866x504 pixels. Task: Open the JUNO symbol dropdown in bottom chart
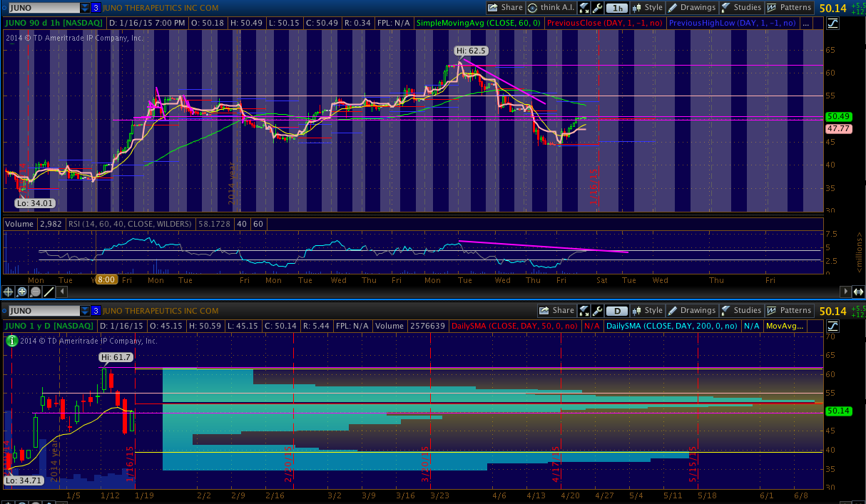click(x=85, y=311)
